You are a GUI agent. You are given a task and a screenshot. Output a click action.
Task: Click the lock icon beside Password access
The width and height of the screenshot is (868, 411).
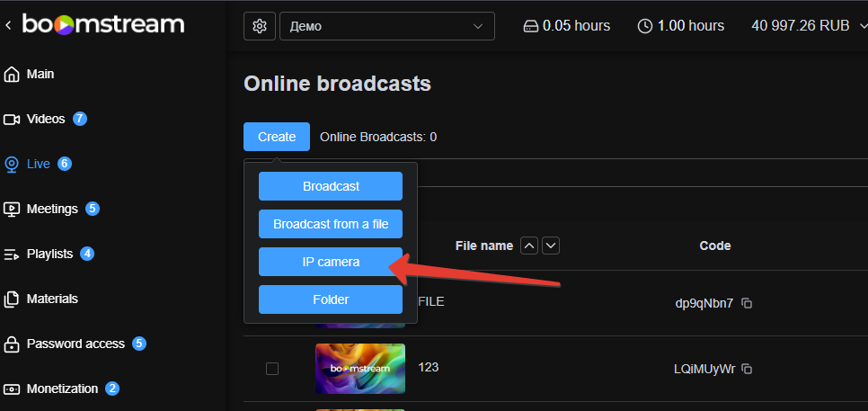(12, 344)
